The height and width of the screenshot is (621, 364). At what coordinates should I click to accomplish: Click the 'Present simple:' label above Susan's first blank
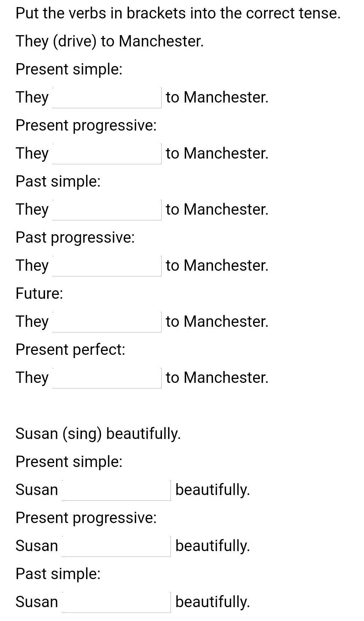coord(69,462)
